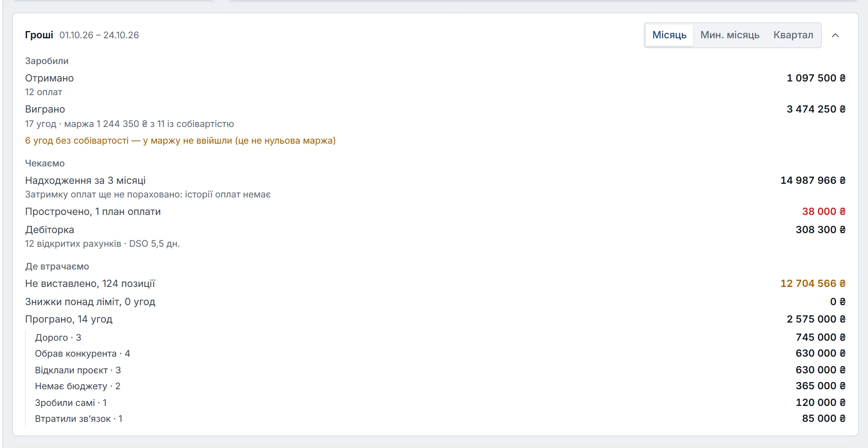Select the Місяць period tab
Viewport: 868px width, 448px height.
coord(669,35)
